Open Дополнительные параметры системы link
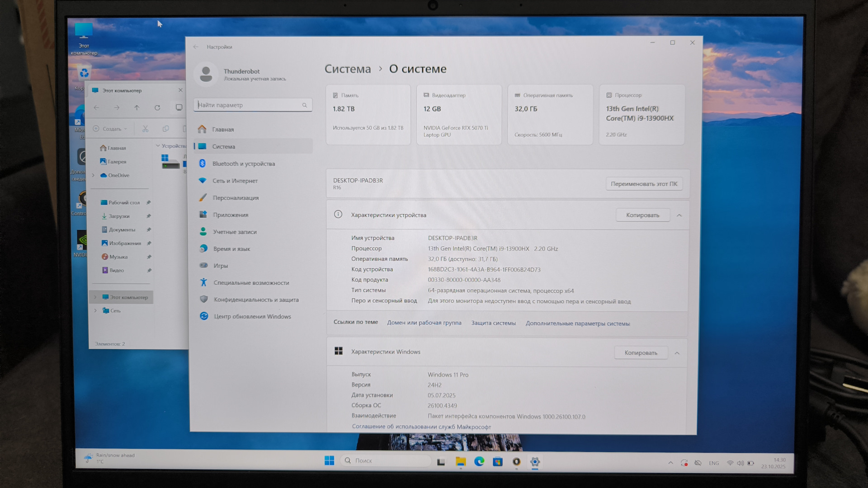The image size is (868, 488). (577, 324)
